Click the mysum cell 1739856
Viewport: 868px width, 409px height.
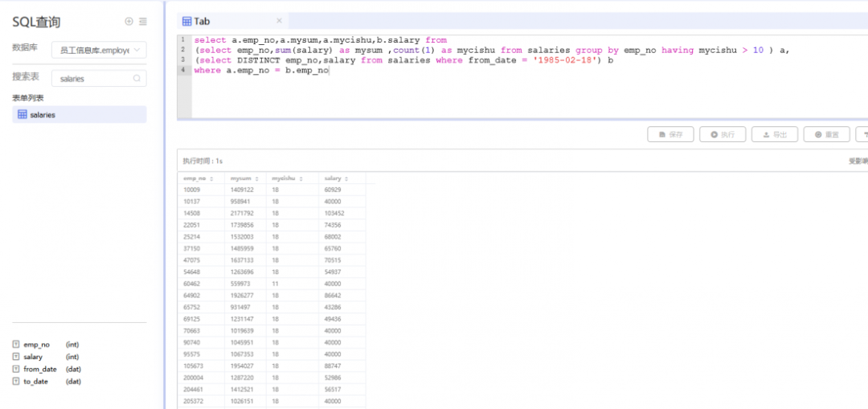[x=245, y=225]
